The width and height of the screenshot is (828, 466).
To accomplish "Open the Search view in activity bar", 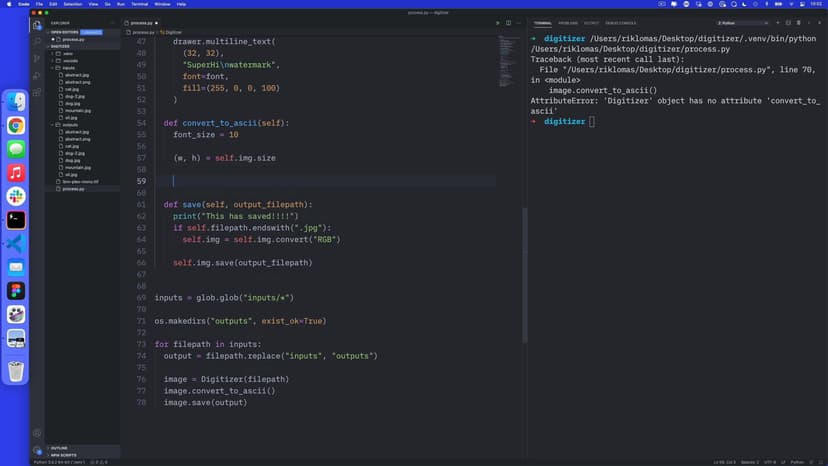I will point(37,40).
